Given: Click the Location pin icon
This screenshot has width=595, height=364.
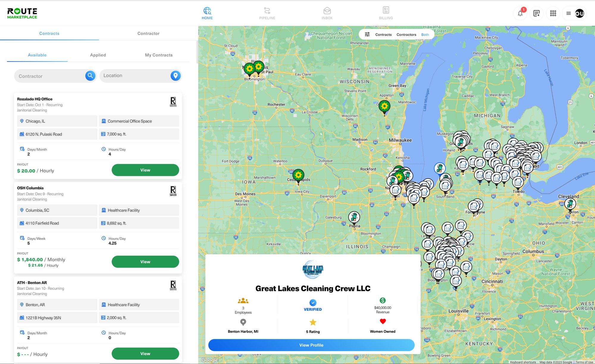Looking at the screenshot, I should tap(176, 76).
